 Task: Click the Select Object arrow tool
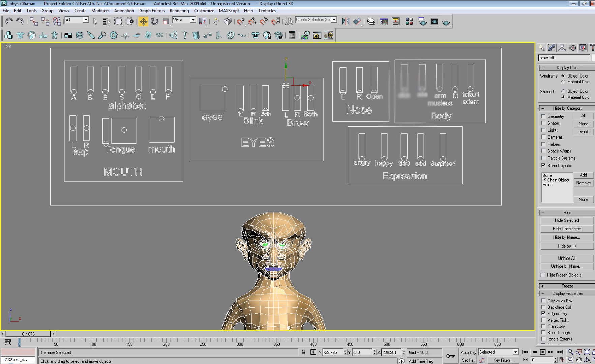[95, 22]
